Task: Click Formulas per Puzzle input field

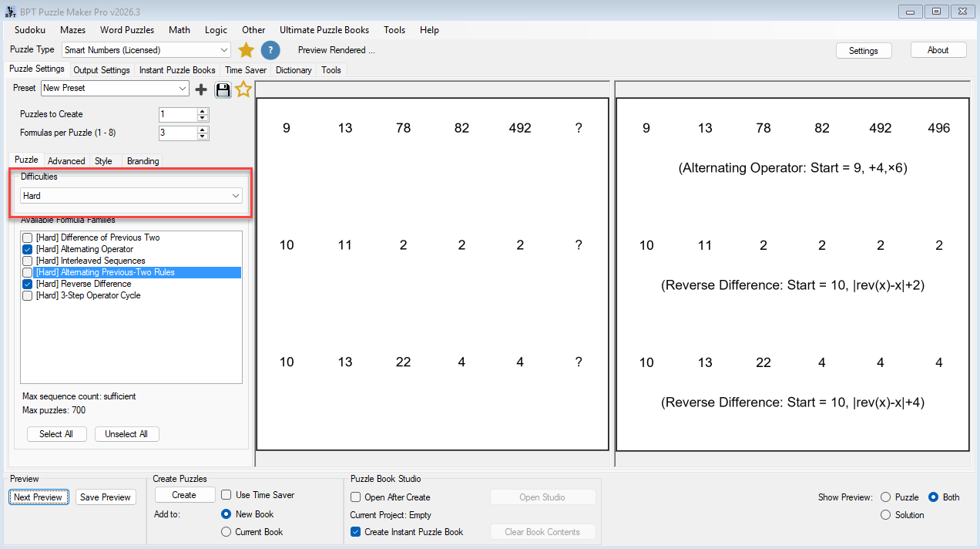Action: [x=178, y=133]
